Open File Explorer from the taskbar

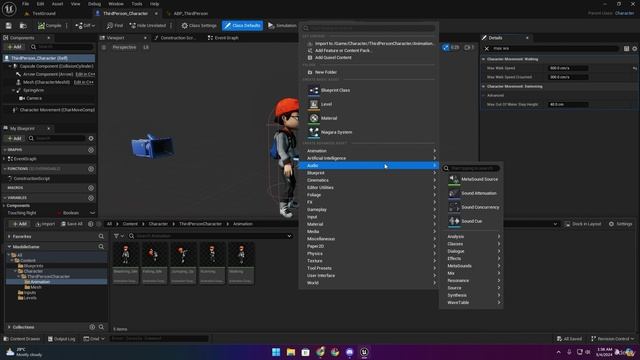click(291, 352)
